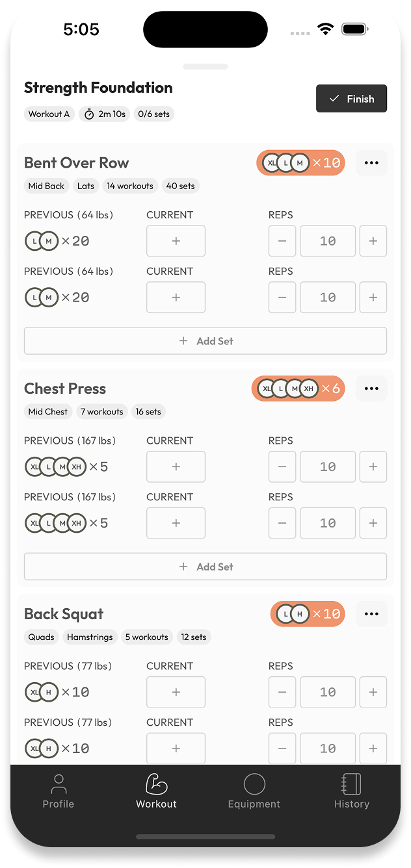The height and width of the screenshot is (868, 411).
Task: Open Back Squat ellipsis menu
Action: (371, 614)
